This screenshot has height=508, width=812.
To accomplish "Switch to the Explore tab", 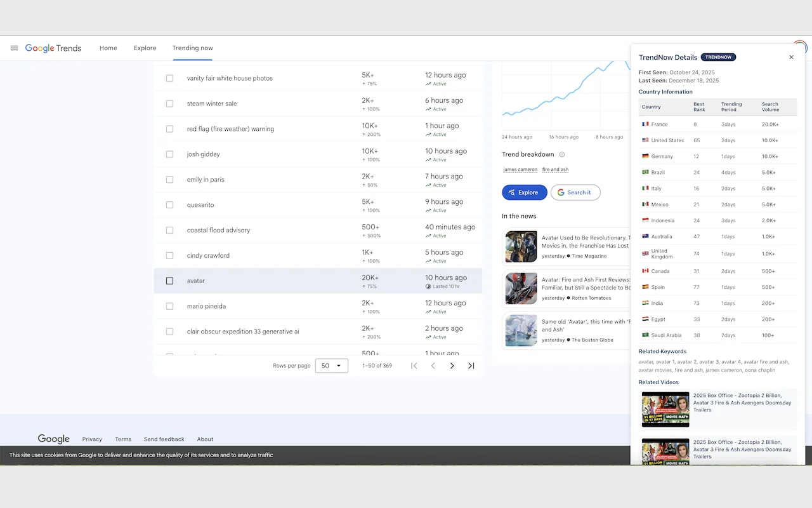I will (x=145, y=48).
